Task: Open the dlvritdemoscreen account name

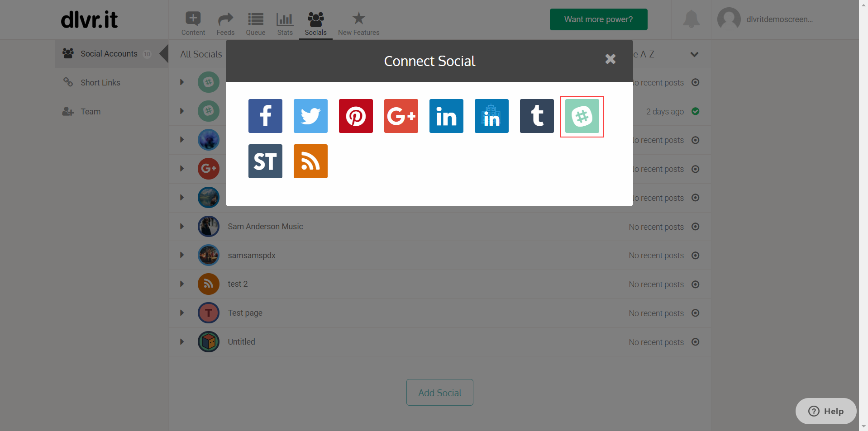Action: pyautogui.click(x=779, y=19)
